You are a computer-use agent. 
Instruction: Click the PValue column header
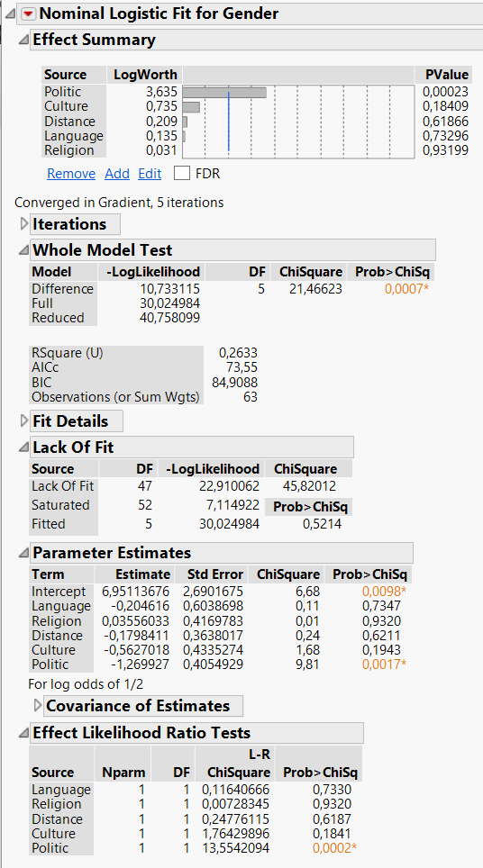click(x=446, y=75)
